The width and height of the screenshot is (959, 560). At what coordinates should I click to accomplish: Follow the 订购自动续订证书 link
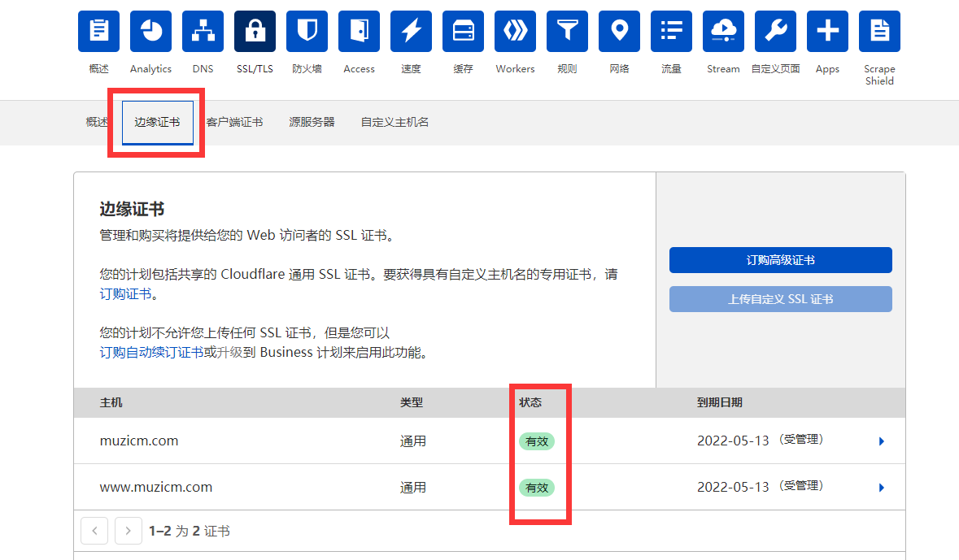tap(151, 353)
